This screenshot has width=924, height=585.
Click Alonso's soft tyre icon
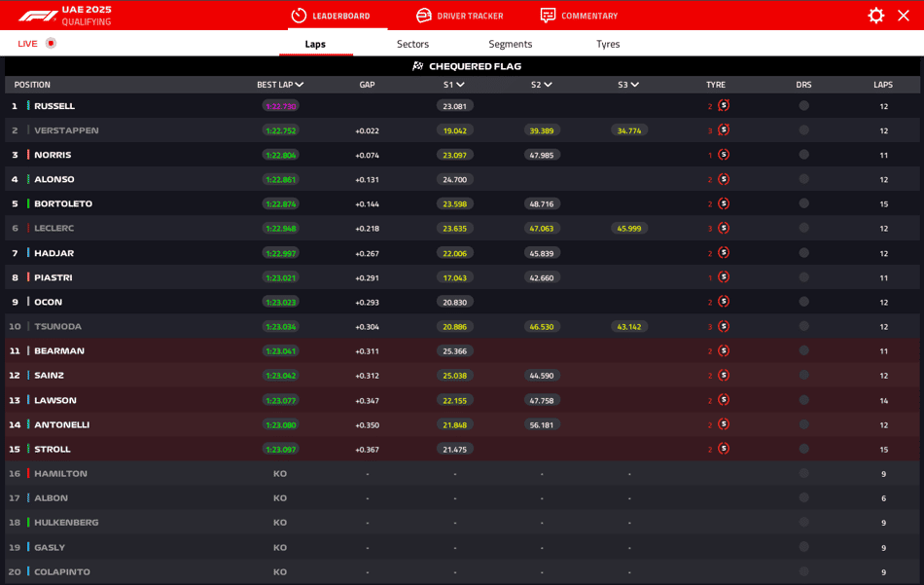(724, 179)
